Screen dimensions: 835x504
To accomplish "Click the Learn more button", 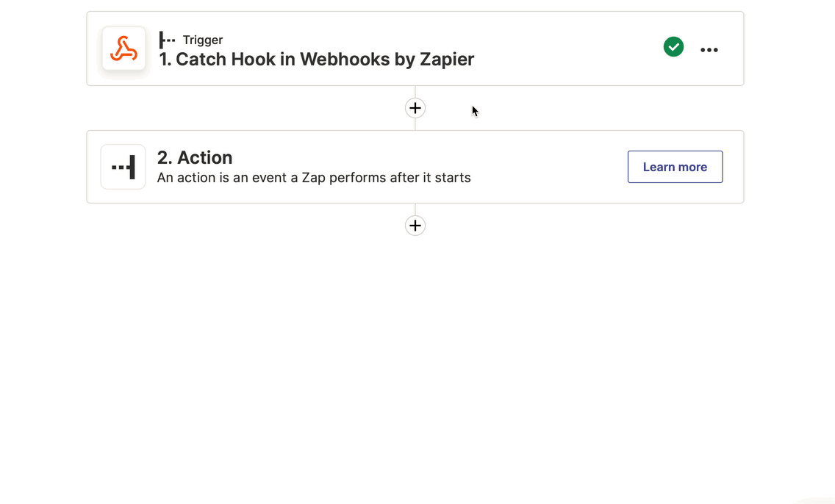I will (x=675, y=167).
